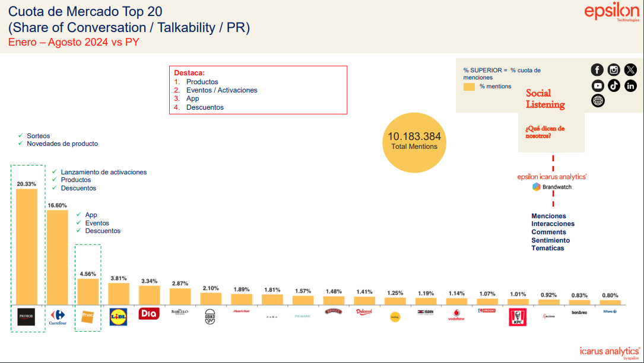Click the Facebook icon
The height and width of the screenshot is (363, 644).
pyautogui.click(x=597, y=70)
